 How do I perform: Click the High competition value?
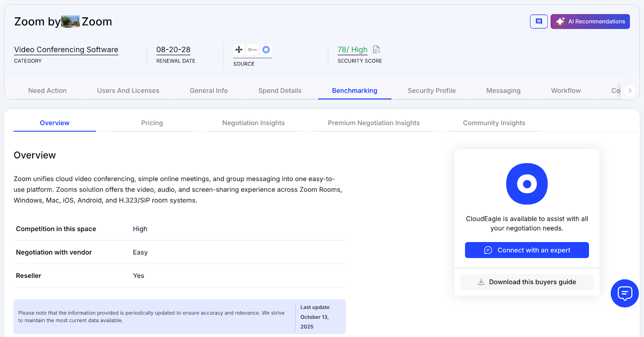(x=140, y=229)
